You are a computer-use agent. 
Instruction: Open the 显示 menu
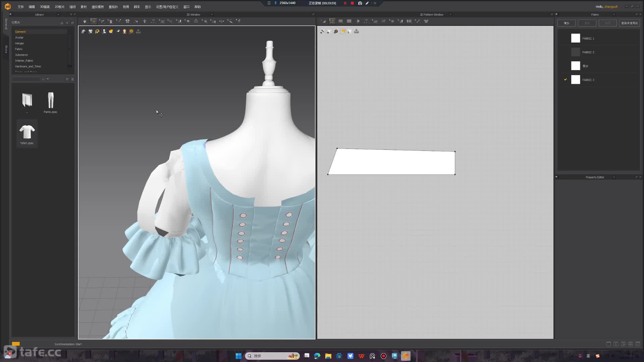148,7
